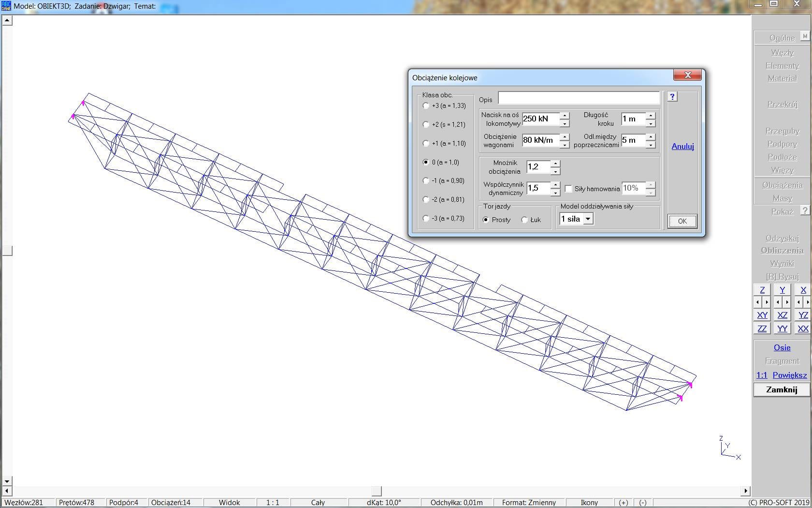Click the Anuluj link

pos(682,146)
